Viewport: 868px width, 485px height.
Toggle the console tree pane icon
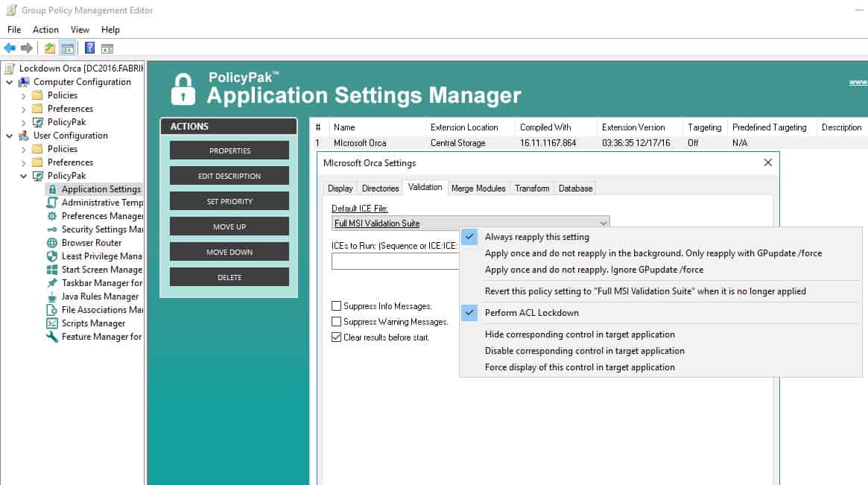(x=68, y=48)
